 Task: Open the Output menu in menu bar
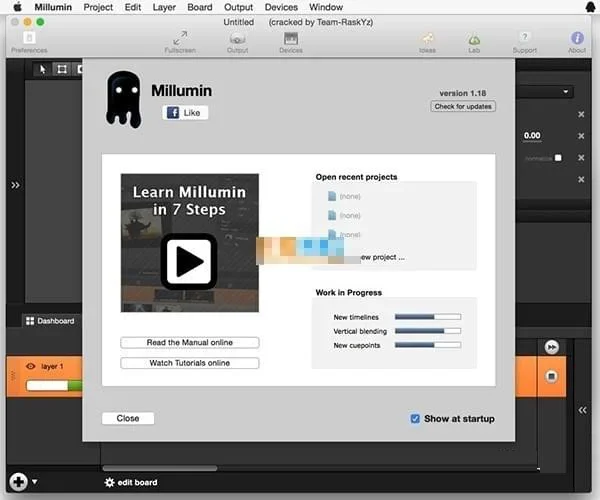pyautogui.click(x=238, y=7)
